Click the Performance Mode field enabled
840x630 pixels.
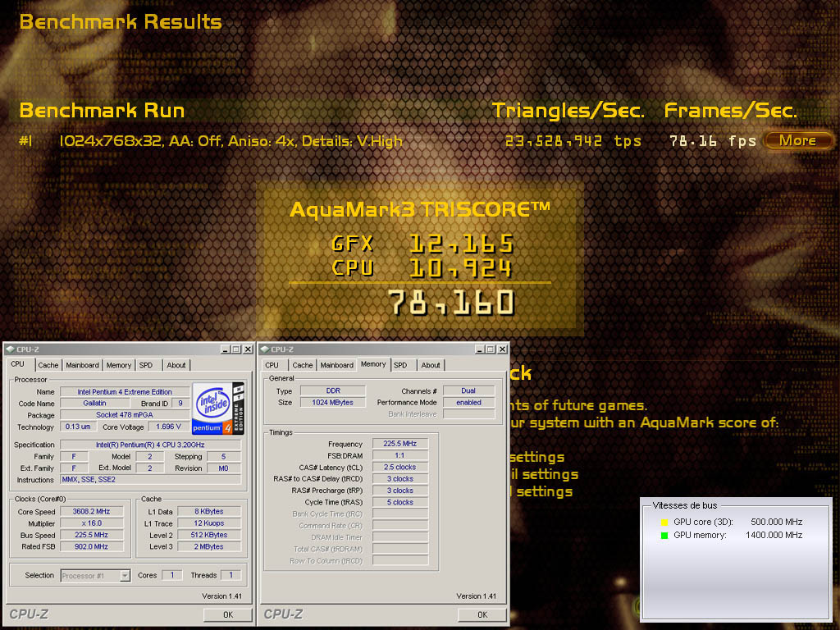tap(468, 403)
